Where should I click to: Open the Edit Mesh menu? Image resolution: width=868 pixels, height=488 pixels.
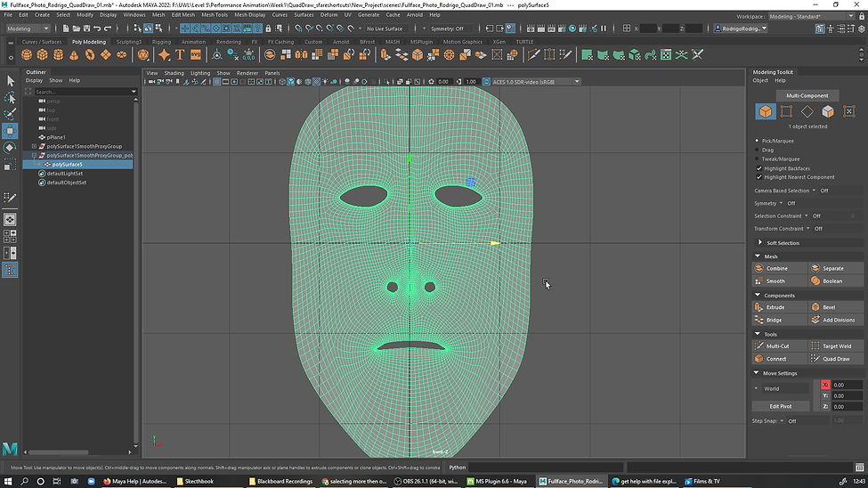(183, 15)
